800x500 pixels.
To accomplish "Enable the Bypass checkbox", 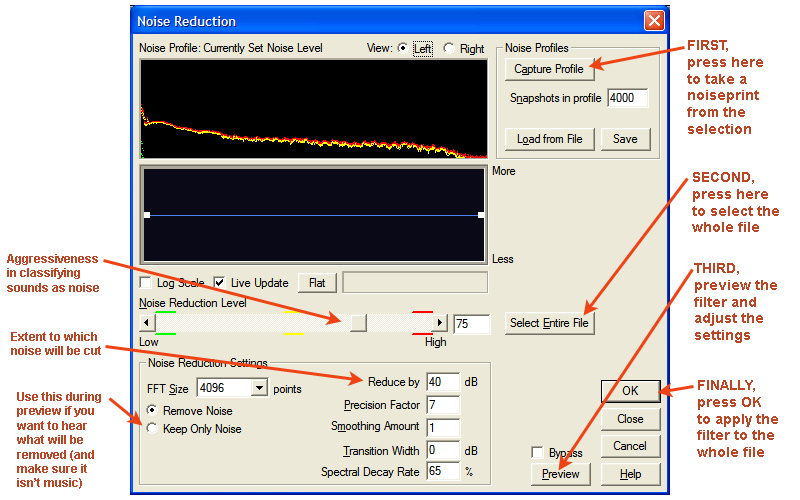I will pos(539,453).
